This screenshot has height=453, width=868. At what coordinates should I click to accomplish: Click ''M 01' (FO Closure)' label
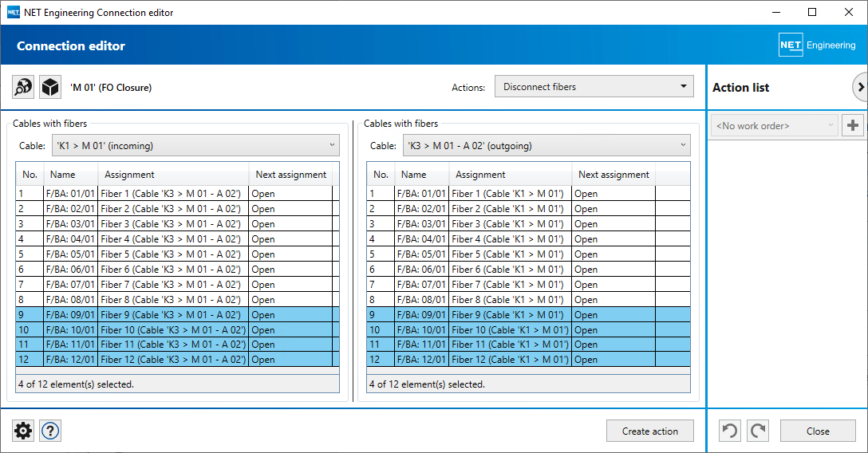pos(111,88)
